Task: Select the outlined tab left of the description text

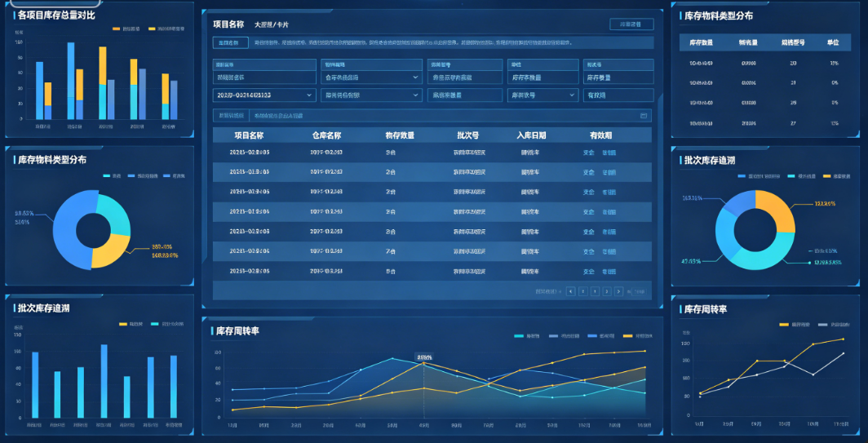Action: point(230,42)
